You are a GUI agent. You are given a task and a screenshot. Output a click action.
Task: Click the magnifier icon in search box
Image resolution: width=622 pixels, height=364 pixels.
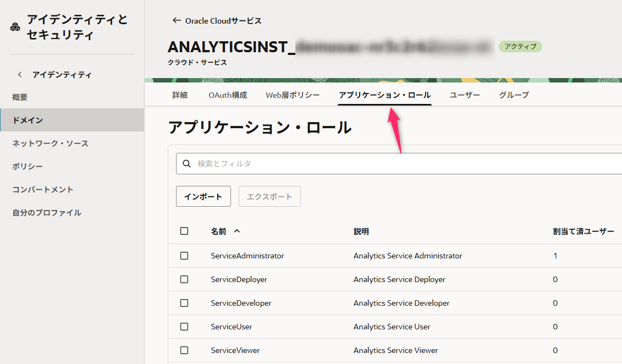coord(186,163)
